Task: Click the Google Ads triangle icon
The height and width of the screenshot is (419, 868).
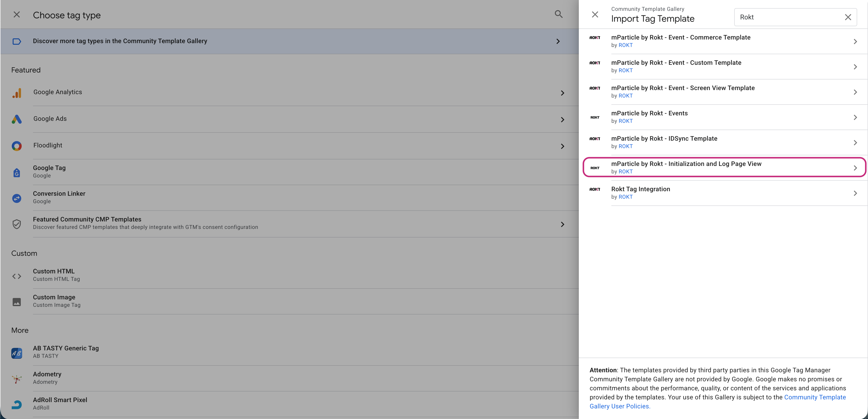Action: click(16, 119)
